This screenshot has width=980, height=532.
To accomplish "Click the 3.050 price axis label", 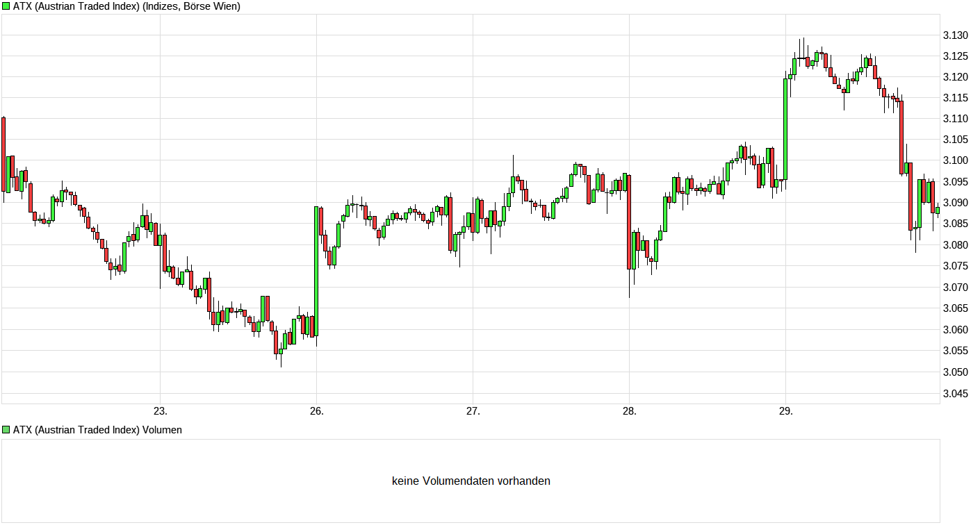I will coord(956,372).
